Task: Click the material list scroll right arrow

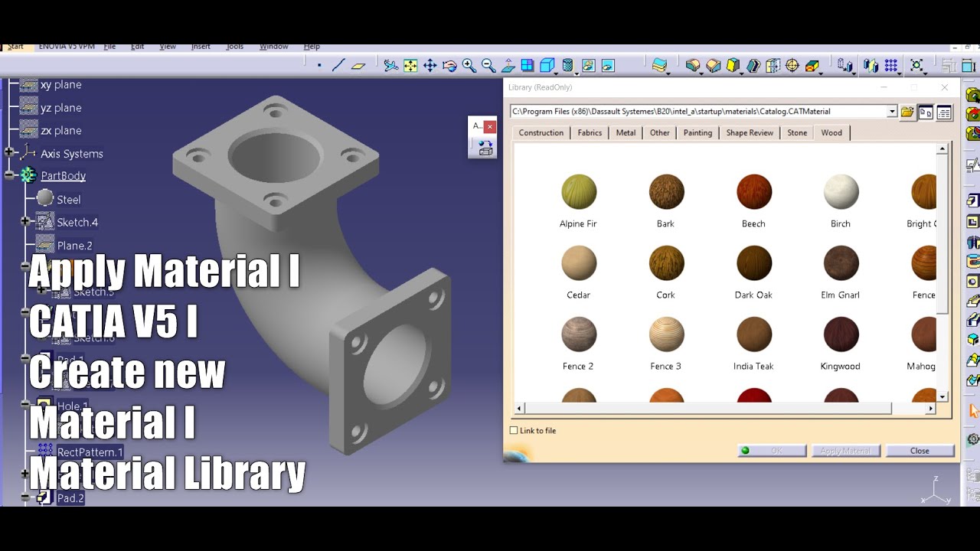Action: (931, 409)
